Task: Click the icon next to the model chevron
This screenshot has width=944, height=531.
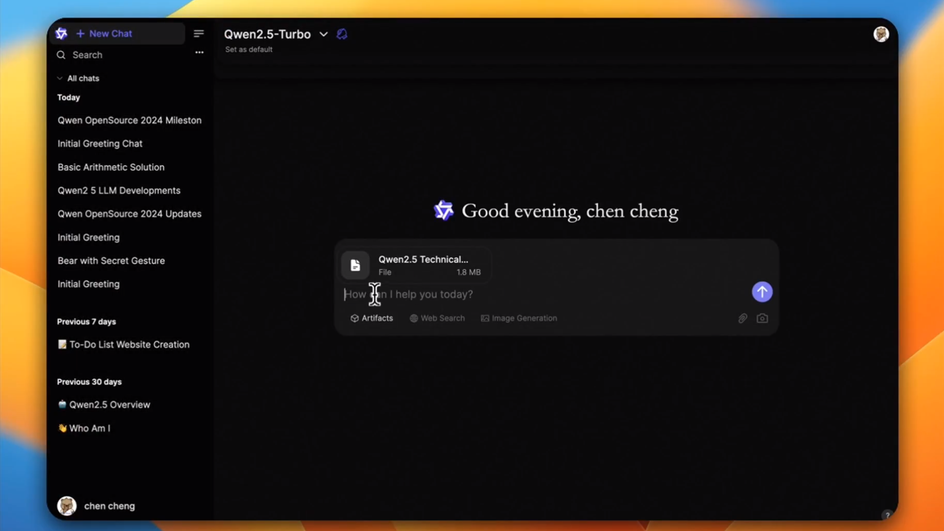Action: point(342,34)
